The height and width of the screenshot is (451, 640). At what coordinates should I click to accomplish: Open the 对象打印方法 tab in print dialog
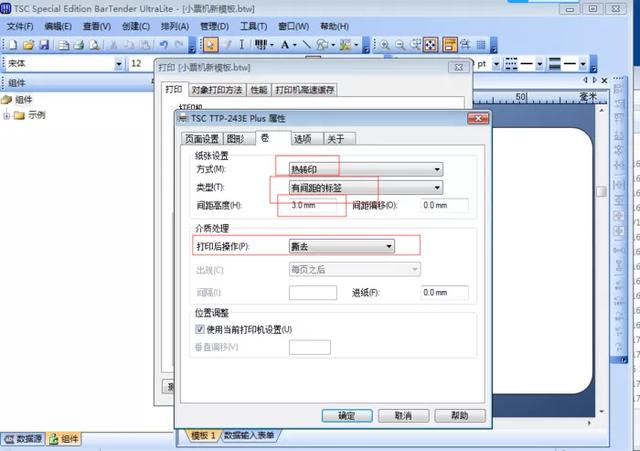[x=217, y=90]
